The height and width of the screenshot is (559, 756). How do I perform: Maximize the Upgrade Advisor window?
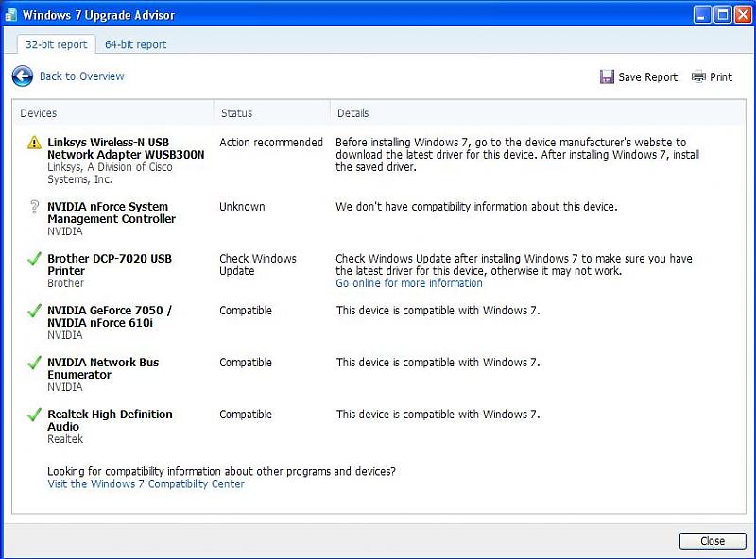[x=723, y=15]
